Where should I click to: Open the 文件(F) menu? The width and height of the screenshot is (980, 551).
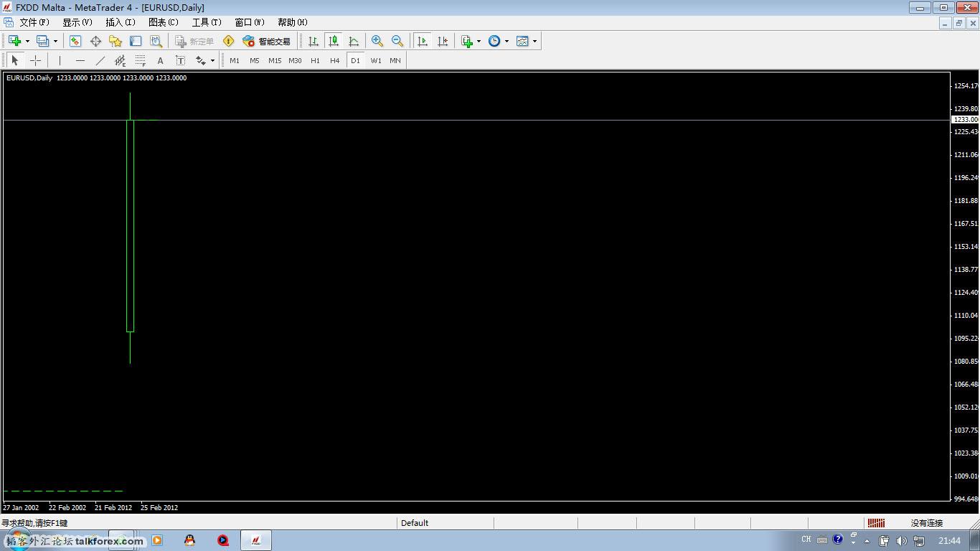coord(34,22)
